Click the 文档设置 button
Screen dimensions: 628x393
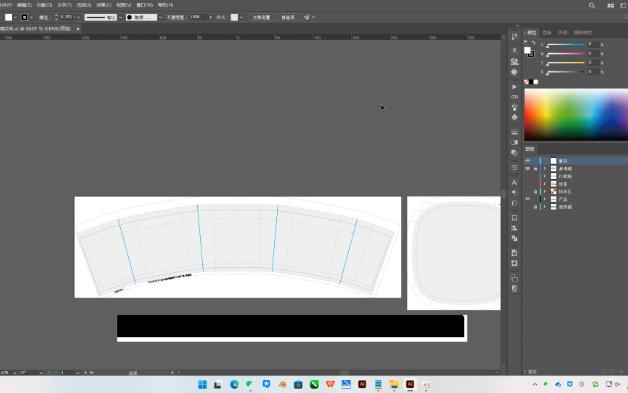click(261, 17)
